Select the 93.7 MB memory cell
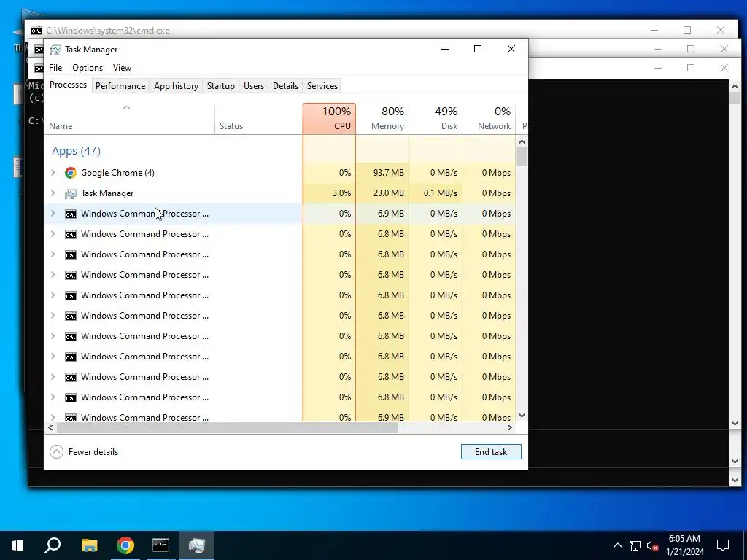Screen dimensions: 747x560 pos(382,173)
